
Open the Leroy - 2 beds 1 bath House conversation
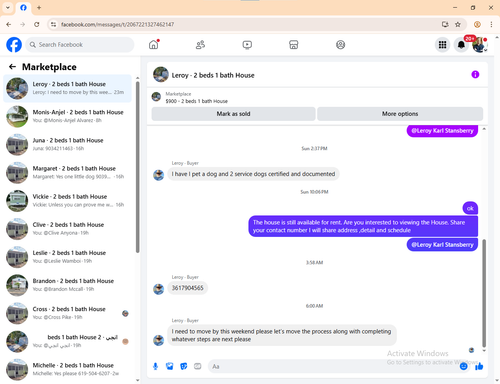[67, 88]
